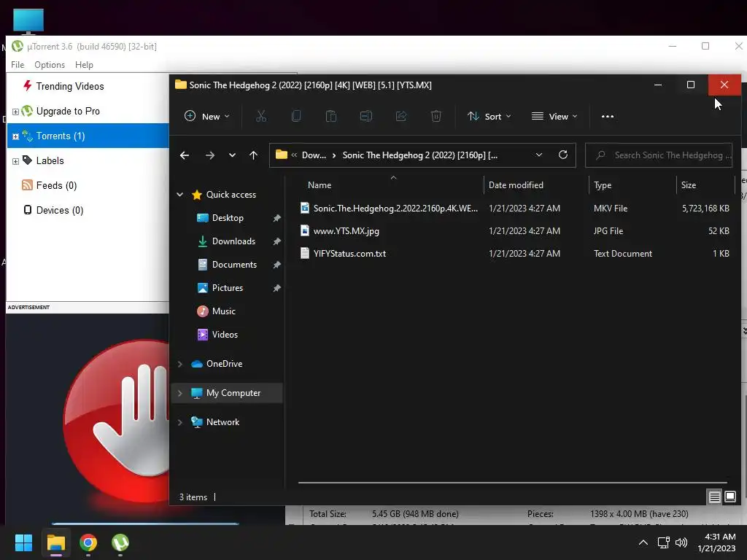
Task: Go up one folder level with up arrow
Action: 253,155
